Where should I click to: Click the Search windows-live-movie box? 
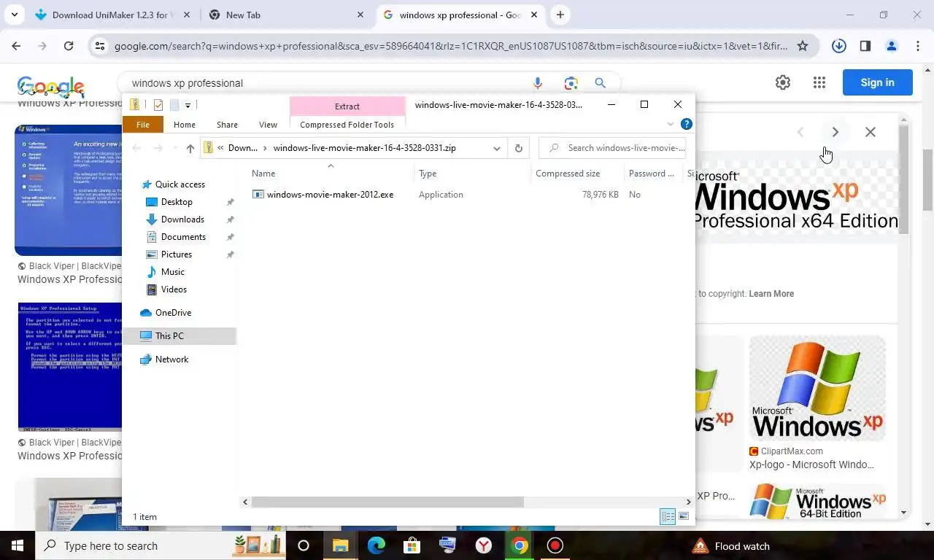(613, 148)
